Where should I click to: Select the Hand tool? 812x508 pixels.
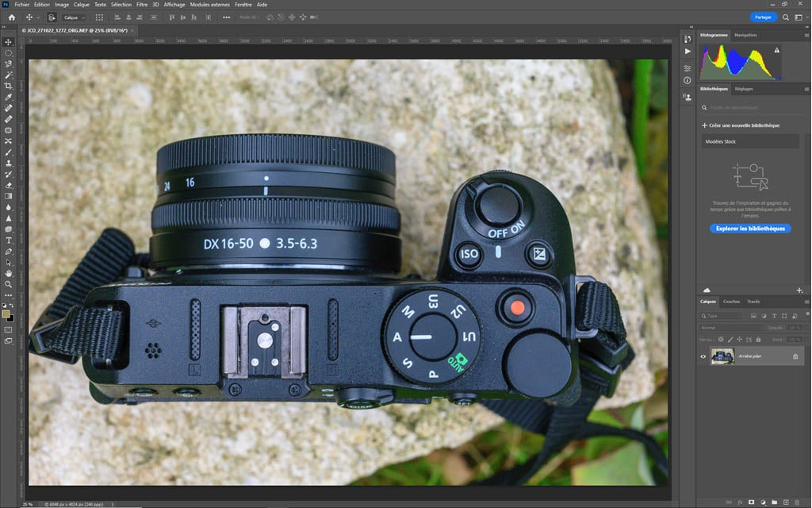coord(9,274)
